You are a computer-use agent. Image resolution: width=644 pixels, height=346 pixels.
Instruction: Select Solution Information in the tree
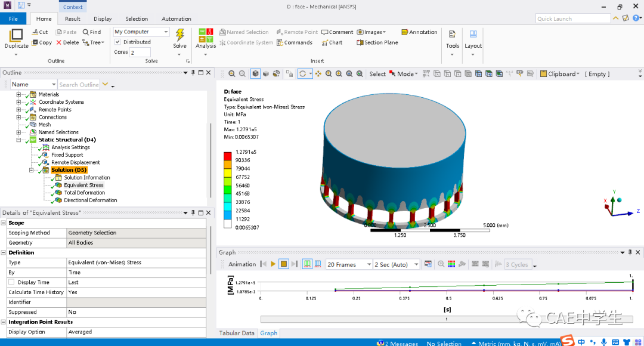coord(86,178)
